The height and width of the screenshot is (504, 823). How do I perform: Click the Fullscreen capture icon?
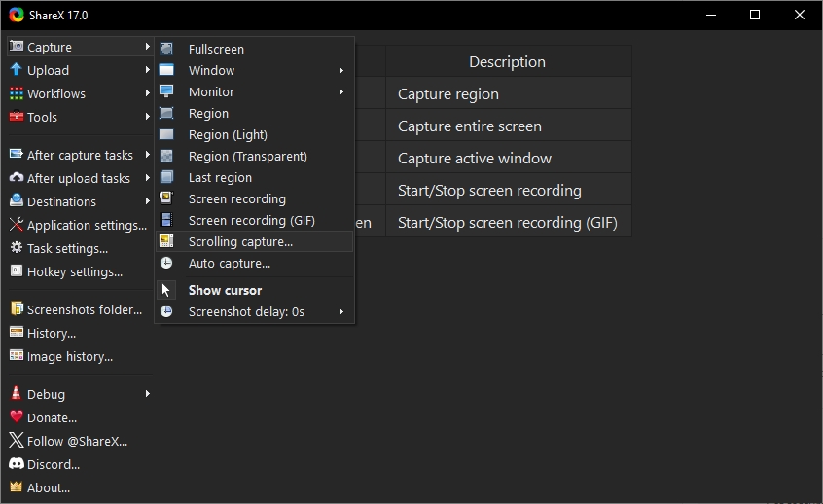coord(166,49)
